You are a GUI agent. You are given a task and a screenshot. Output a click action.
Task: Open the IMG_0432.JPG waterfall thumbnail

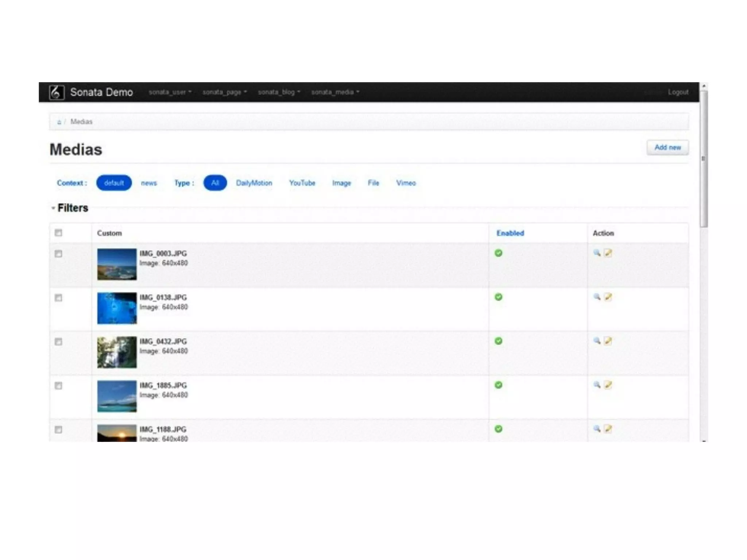pos(117,352)
